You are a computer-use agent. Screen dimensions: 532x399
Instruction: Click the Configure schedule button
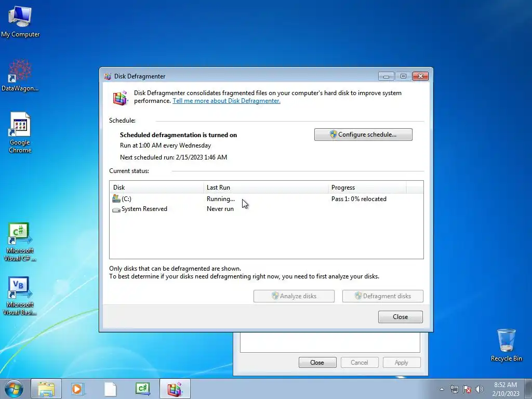[363, 135]
